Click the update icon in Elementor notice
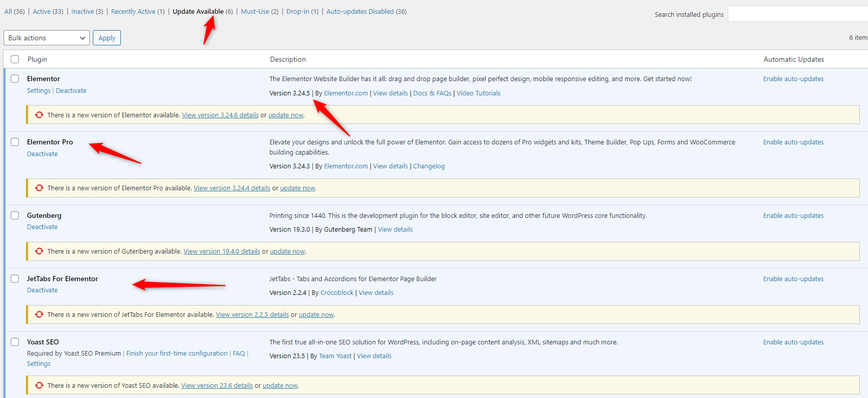 (x=39, y=115)
